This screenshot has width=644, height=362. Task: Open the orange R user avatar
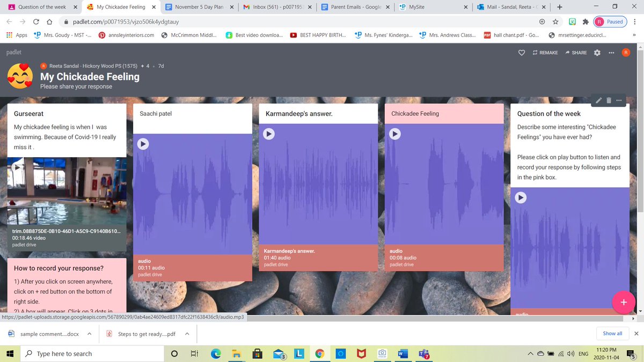pyautogui.click(x=626, y=53)
